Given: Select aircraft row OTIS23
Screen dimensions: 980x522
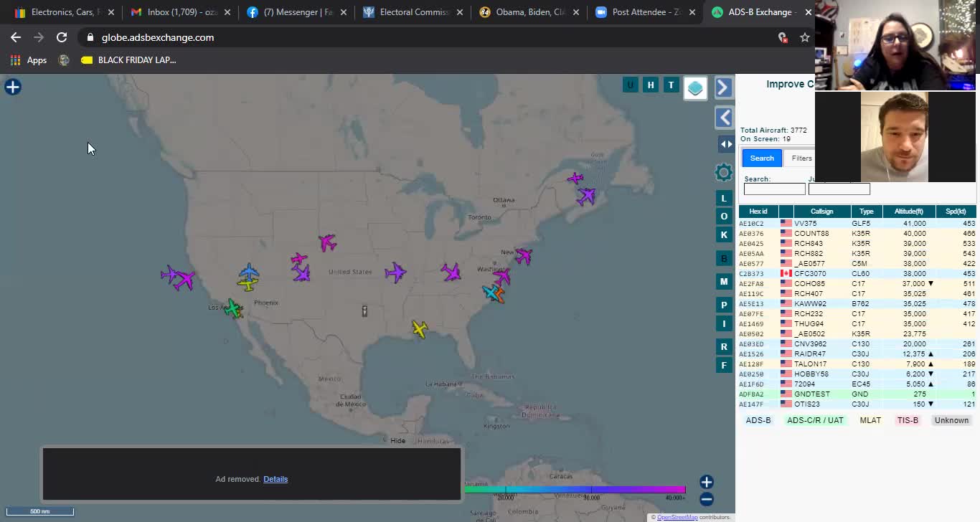Looking at the screenshot, I should click(857, 404).
